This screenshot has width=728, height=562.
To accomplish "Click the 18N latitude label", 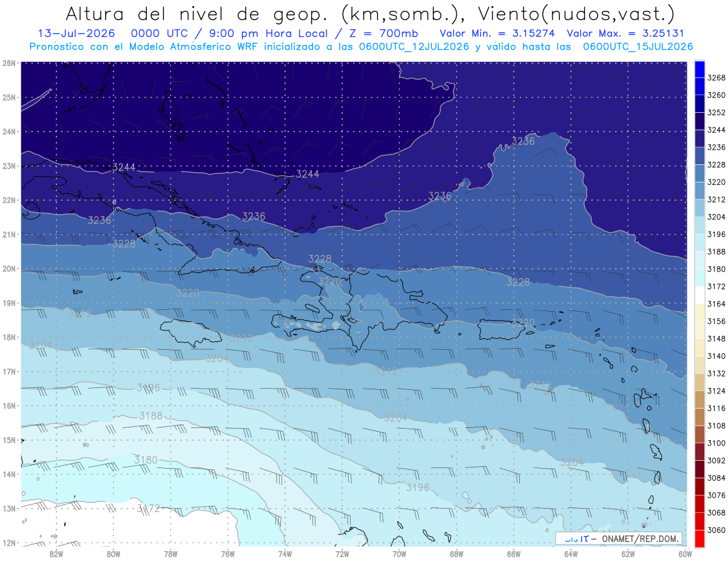I will [x=9, y=337].
